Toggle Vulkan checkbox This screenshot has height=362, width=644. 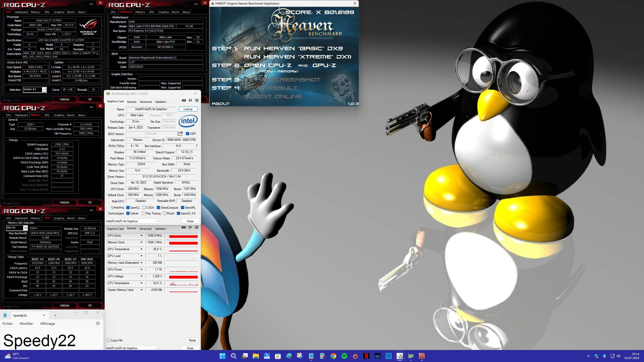(128, 213)
